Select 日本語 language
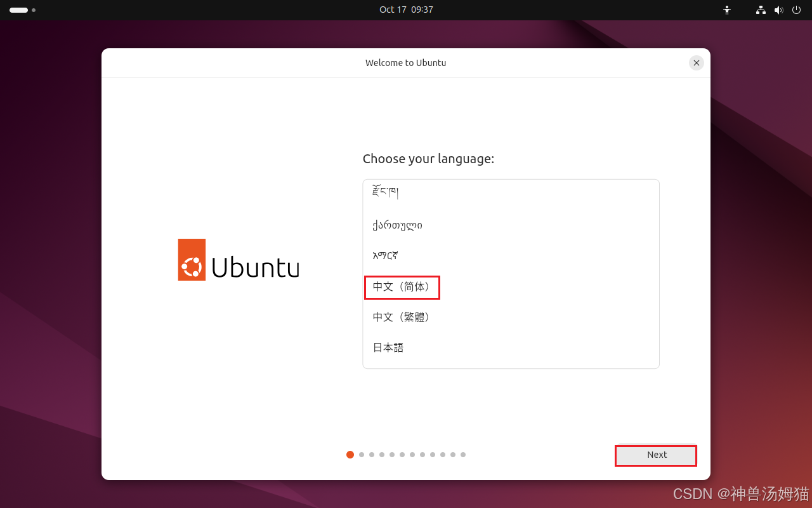 511,347
